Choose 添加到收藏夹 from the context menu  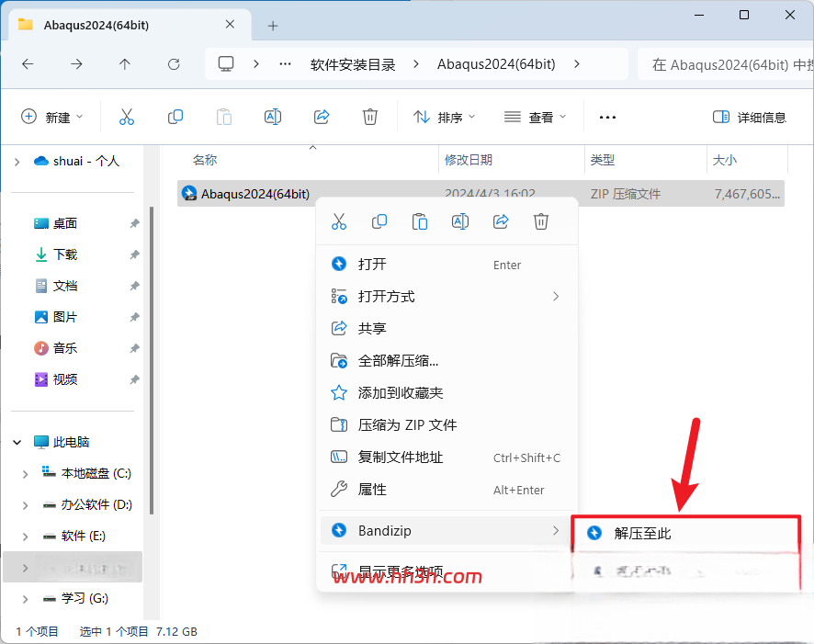447,393
